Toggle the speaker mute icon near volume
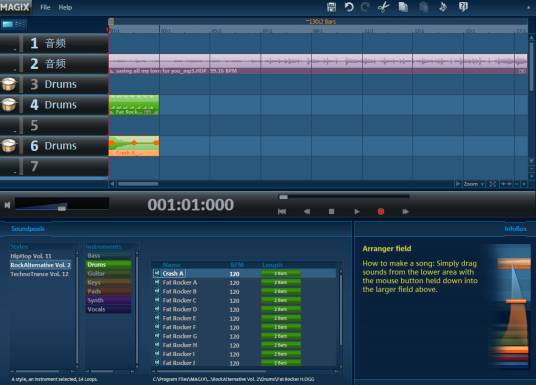Screen dimensions: 536x385 (7, 205)
